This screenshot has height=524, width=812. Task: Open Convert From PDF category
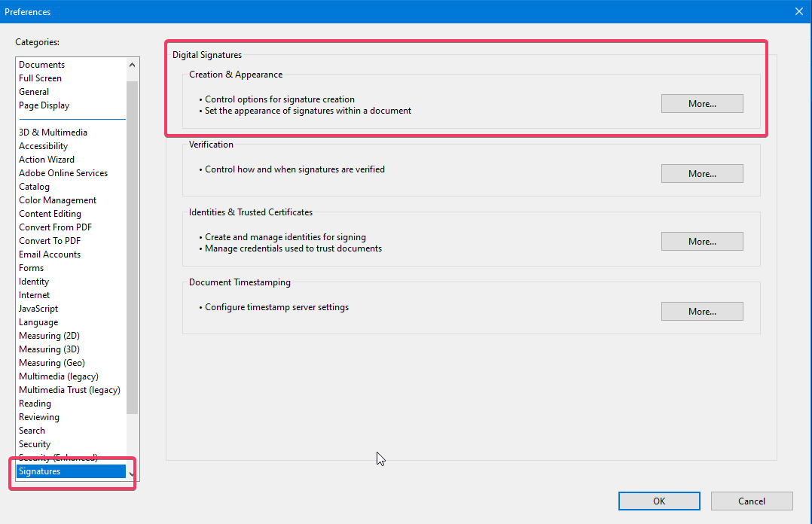56,227
